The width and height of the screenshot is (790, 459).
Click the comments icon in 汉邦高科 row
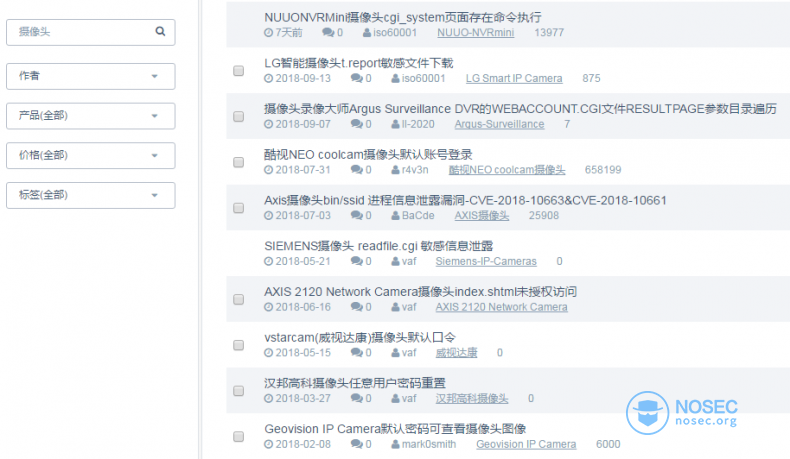(357, 399)
